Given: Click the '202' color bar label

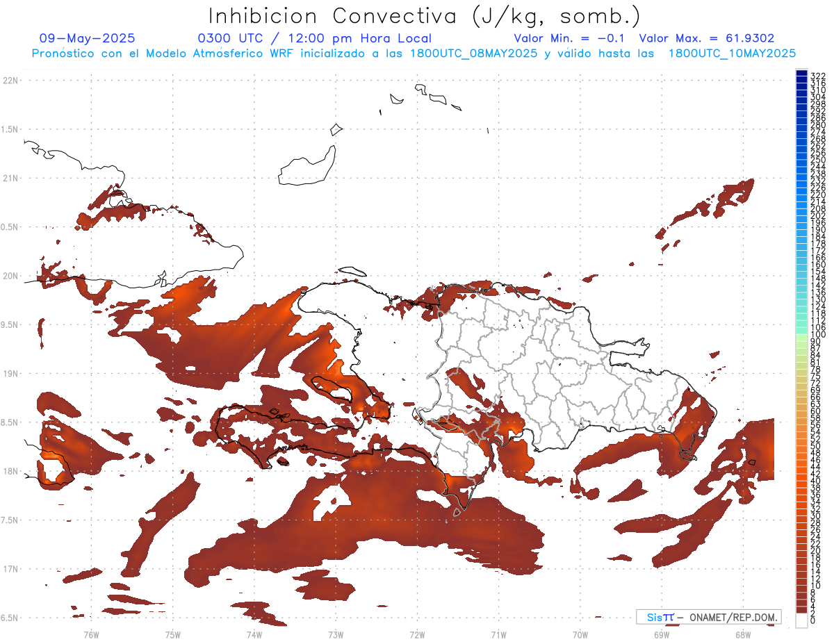Looking at the screenshot, I should pos(818,215).
